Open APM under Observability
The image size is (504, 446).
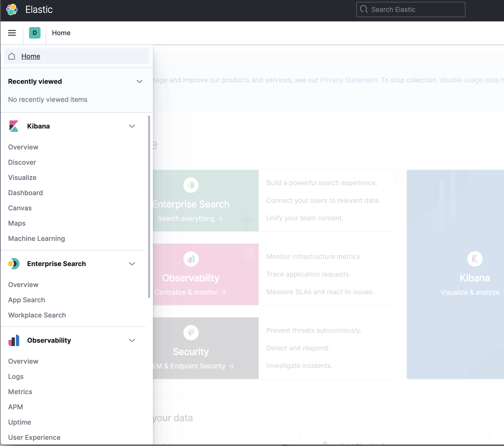tap(15, 407)
